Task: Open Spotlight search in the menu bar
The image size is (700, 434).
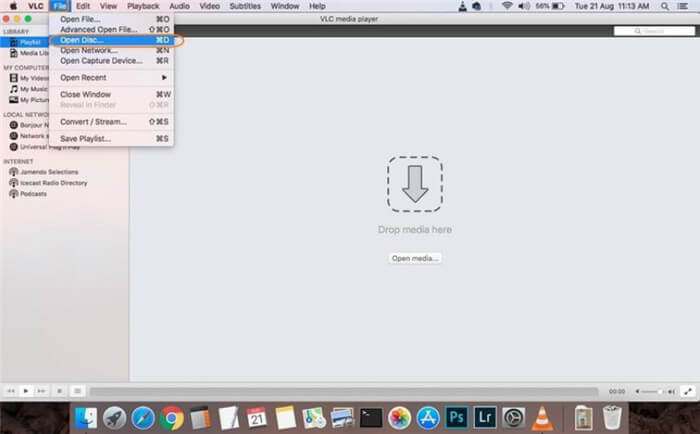Action: tap(665, 6)
